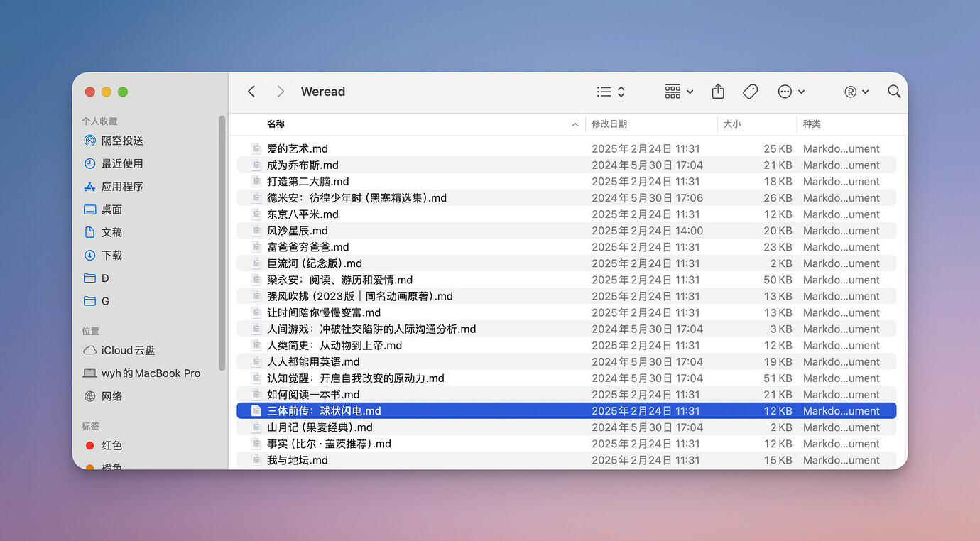Viewport: 980px width, 541px height.
Task: Open the registered-mark toolbar dropdown
Action: pyautogui.click(x=856, y=92)
